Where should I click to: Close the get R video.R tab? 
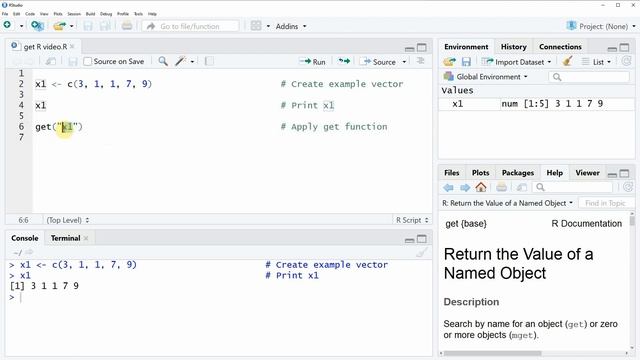[72, 47]
